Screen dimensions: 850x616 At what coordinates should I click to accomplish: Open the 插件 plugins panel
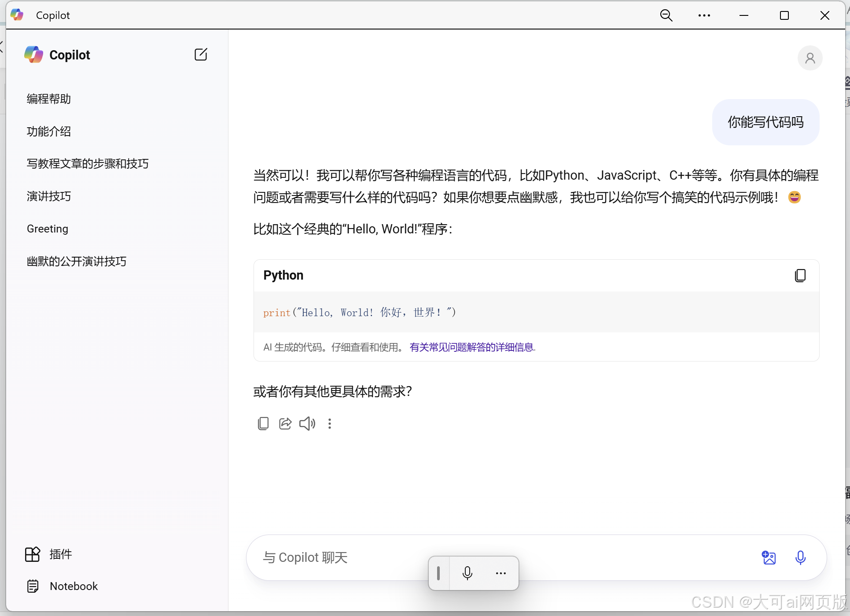point(48,554)
